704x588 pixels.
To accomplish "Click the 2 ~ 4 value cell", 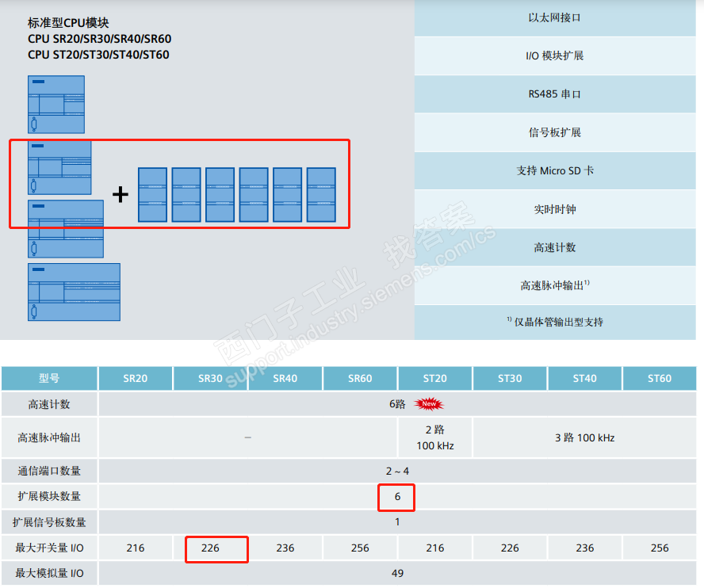I will [397, 471].
